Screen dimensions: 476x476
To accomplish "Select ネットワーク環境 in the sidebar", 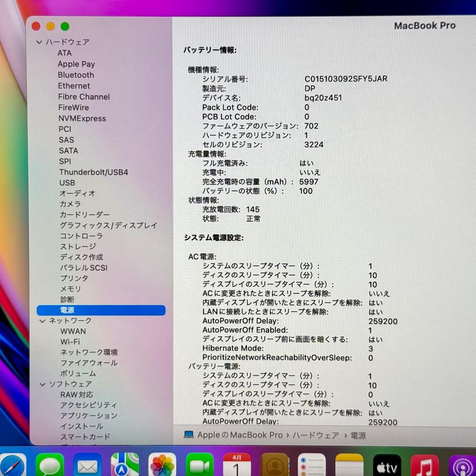I will (89, 353).
